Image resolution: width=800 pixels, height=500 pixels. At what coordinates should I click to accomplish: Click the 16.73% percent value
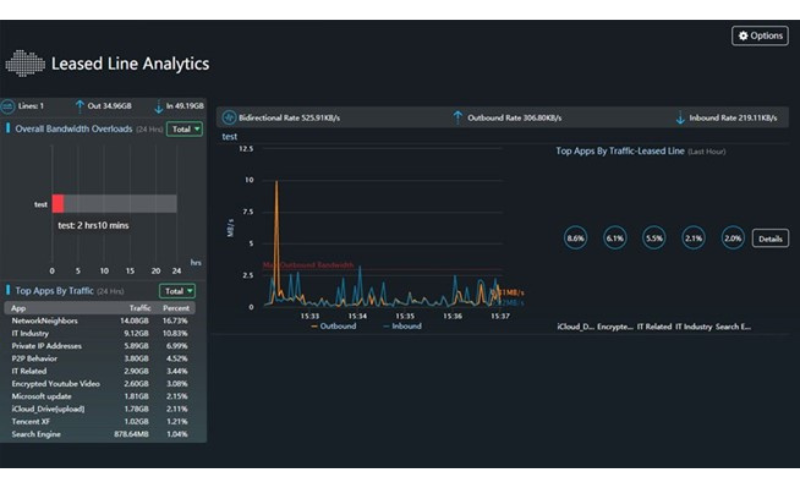175,321
